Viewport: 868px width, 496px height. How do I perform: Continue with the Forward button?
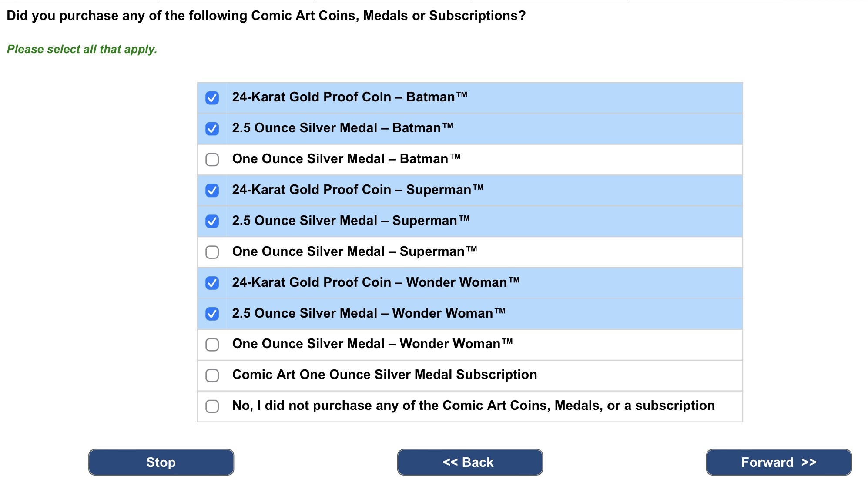pyautogui.click(x=778, y=462)
